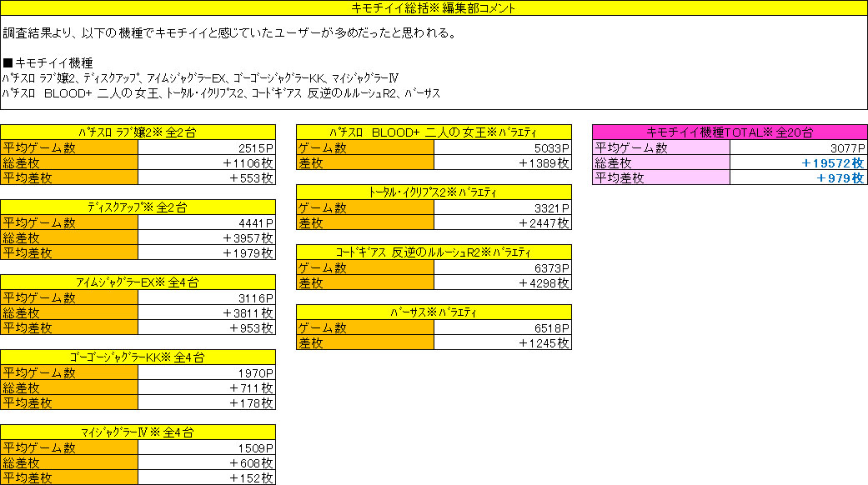The width and height of the screenshot is (868, 485).
Task: Select the +711枚 cell
Action: [207, 387]
